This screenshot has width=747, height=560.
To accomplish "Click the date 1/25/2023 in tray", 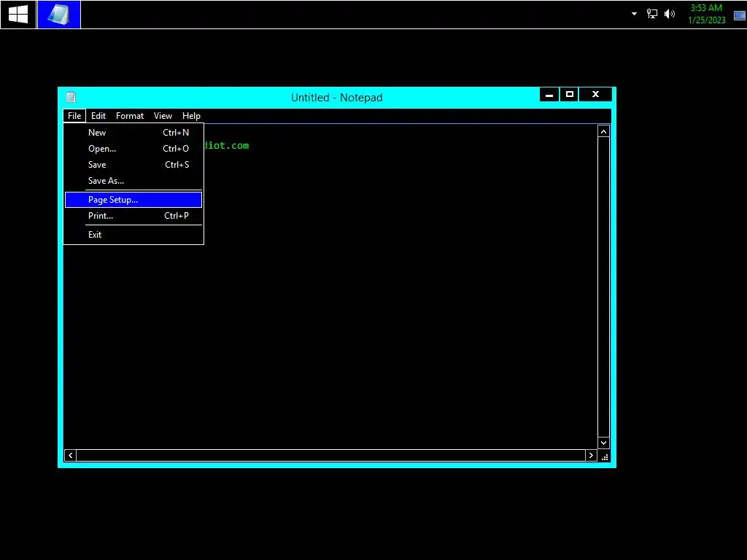I will click(706, 20).
